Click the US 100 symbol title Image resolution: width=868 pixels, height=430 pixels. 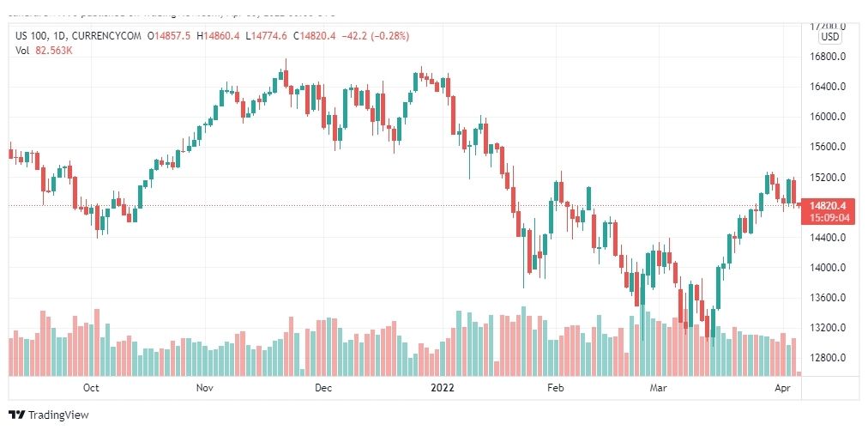[29, 36]
